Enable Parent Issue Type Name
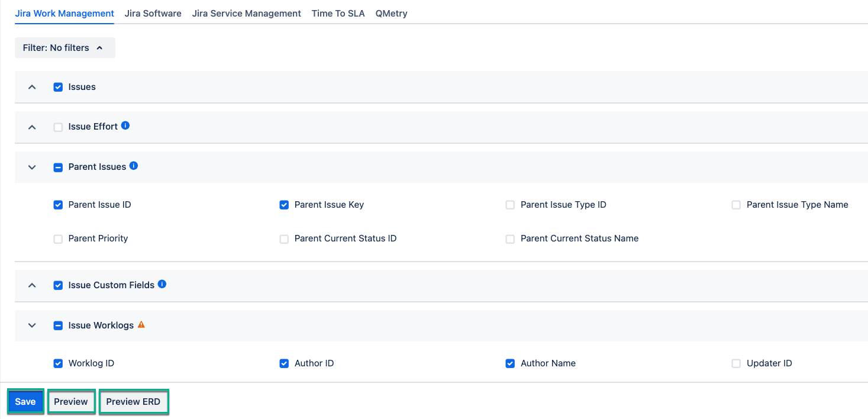Image resolution: width=868 pixels, height=419 pixels. click(x=736, y=204)
